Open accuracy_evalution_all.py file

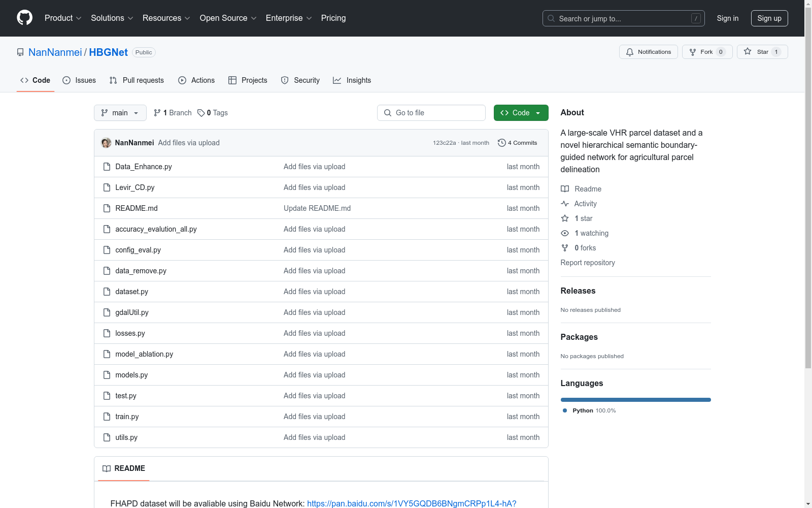click(156, 229)
